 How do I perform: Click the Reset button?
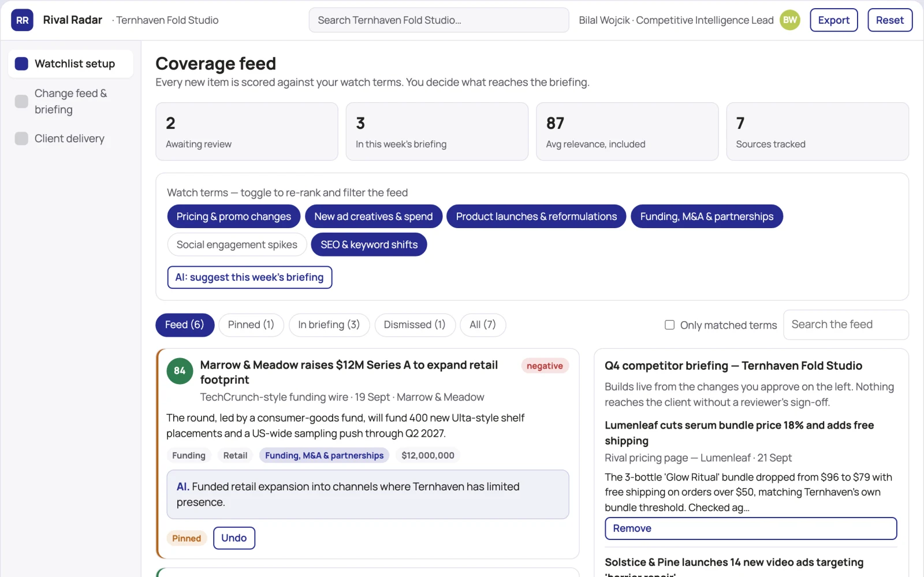tap(890, 20)
